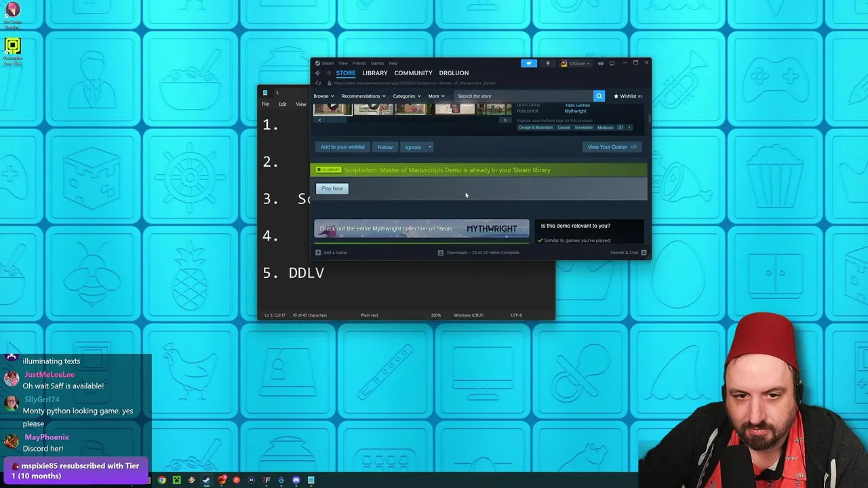Reload the Steam store page
The image size is (868, 488).
point(318,83)
